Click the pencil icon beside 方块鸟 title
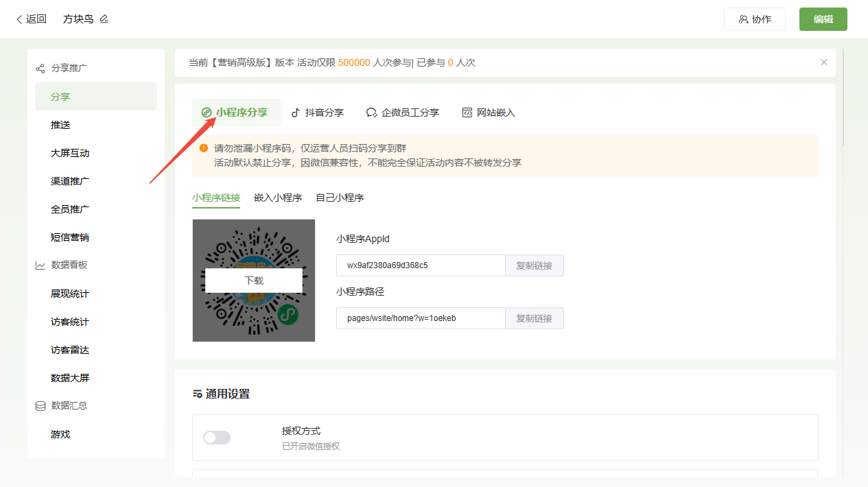 tap(104, 19)
